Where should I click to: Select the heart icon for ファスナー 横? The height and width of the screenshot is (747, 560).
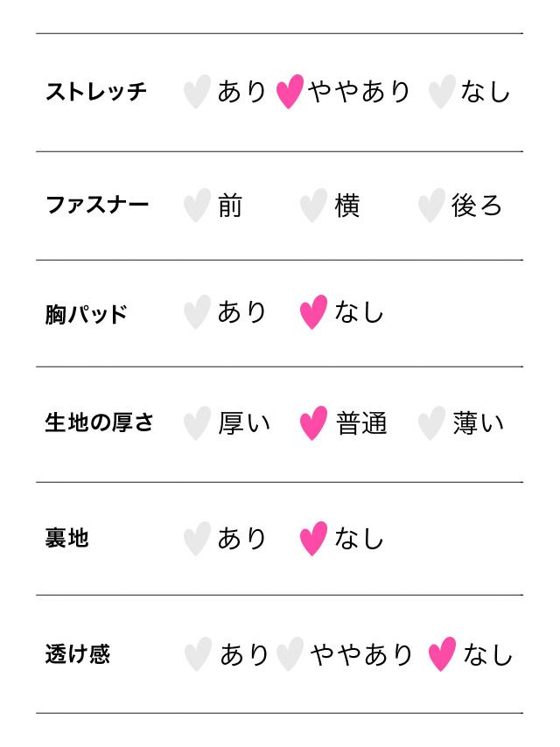313,206
